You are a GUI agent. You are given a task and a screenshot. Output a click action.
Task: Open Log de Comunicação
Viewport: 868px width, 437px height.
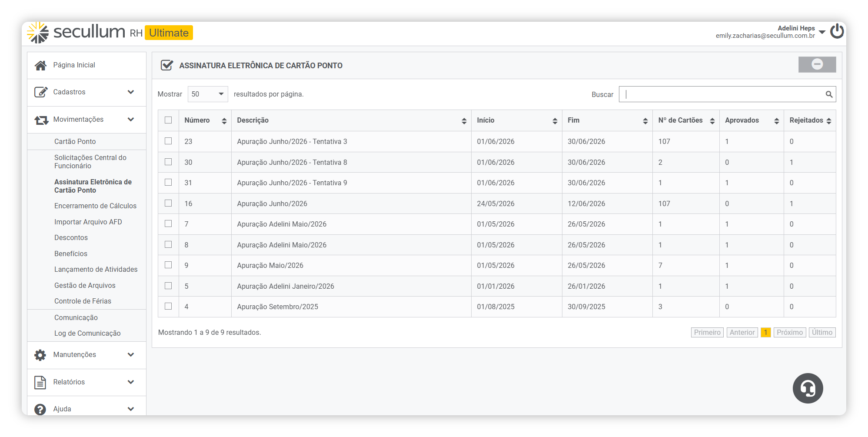(x=87, y=334)
